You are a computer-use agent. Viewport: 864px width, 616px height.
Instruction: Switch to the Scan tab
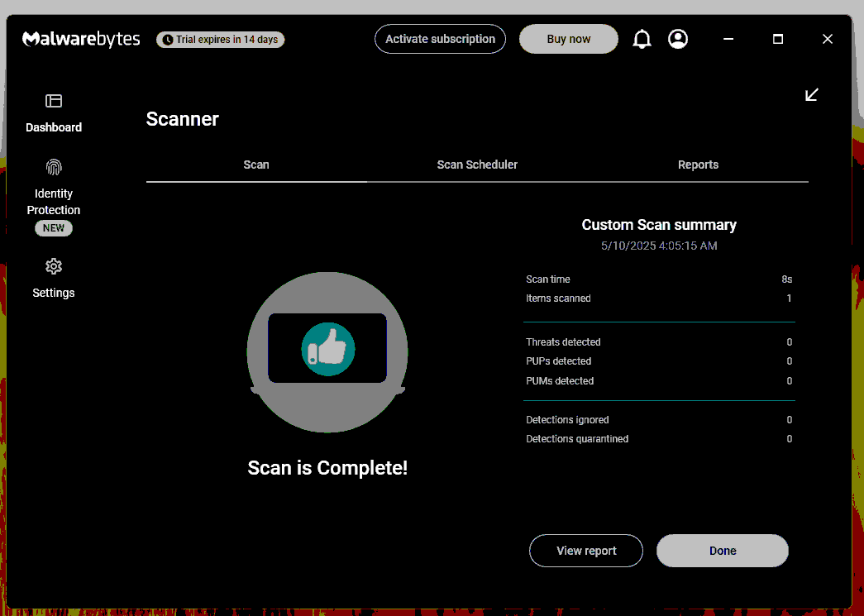(256, 165)
